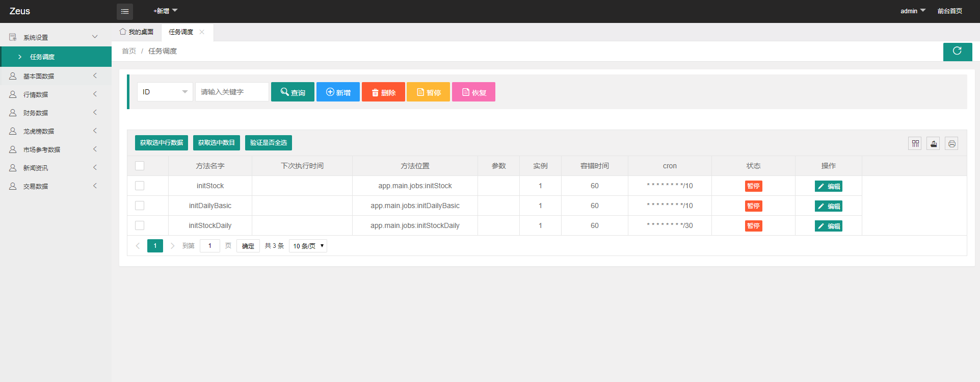Click the blue 新增 button
Image resolution: width=980 pixels, height=382 pixels.
(x=338, y=92)
